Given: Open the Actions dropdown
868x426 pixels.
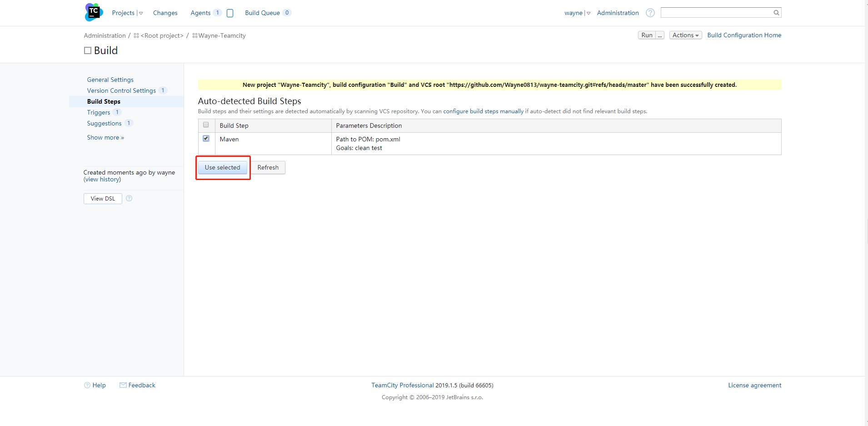Looking at the screenshot, I should click(x=685, y=35).
